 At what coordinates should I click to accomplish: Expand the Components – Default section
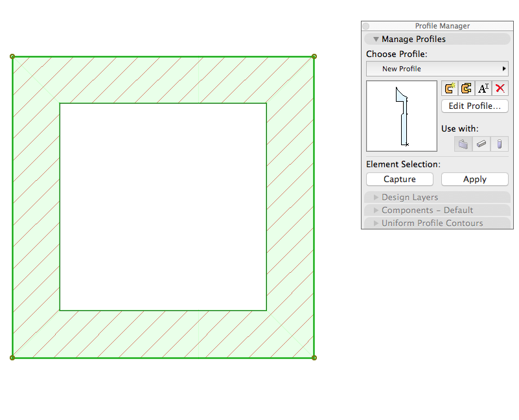click(437, 211)
